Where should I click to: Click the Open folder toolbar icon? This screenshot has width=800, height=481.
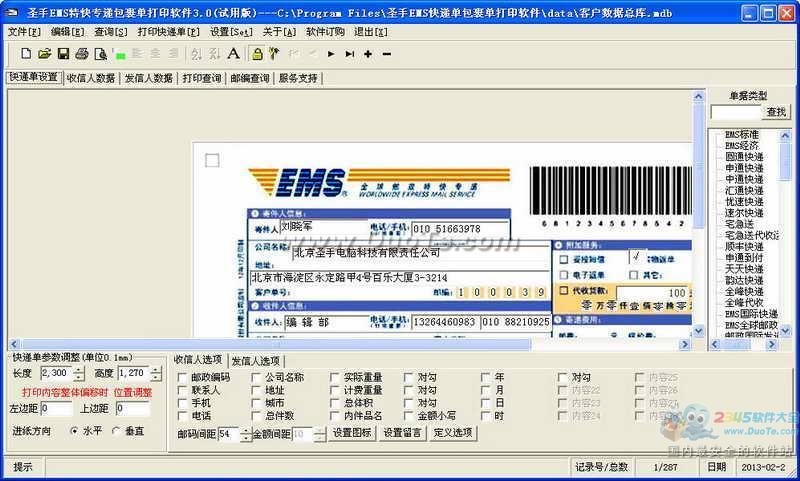(x=45, y=54)
